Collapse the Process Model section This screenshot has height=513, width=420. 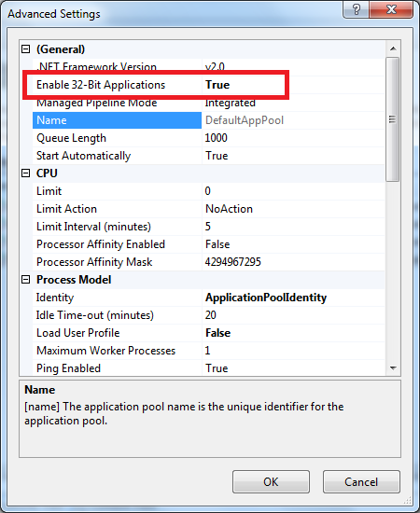(25, 280)
